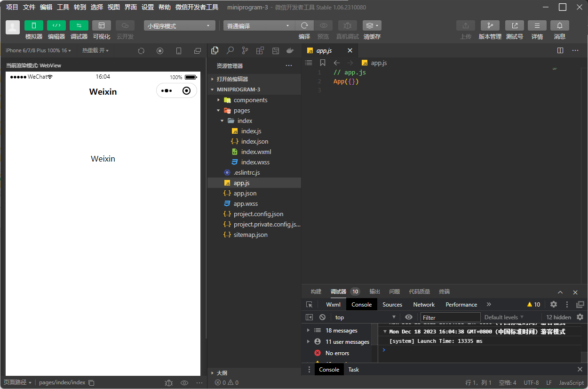Open index.wxml in the file tree
Image resolution: width=588 pixels, height=389 pixels.
point(254,152)
